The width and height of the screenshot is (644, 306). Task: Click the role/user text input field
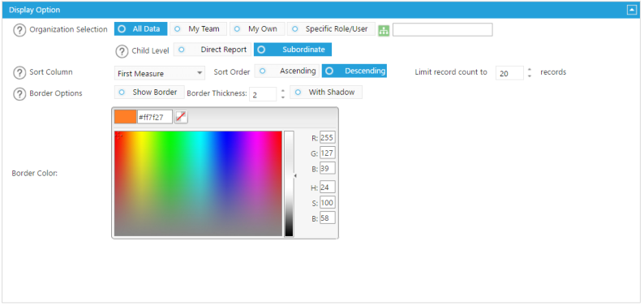[x=442, y=29]
